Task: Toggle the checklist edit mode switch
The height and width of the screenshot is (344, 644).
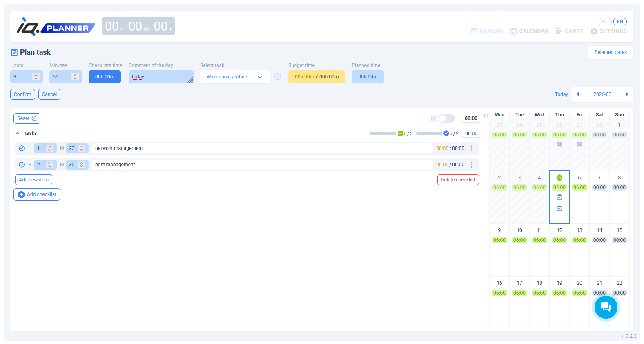Action: (446, 118)
